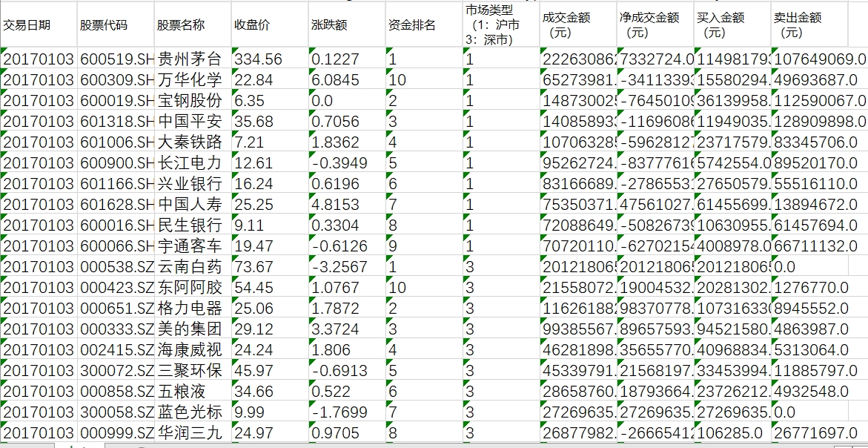Click the 美的集团 cell
The height and width of the screenshot is (448, 868).
(x=193, y=329)
